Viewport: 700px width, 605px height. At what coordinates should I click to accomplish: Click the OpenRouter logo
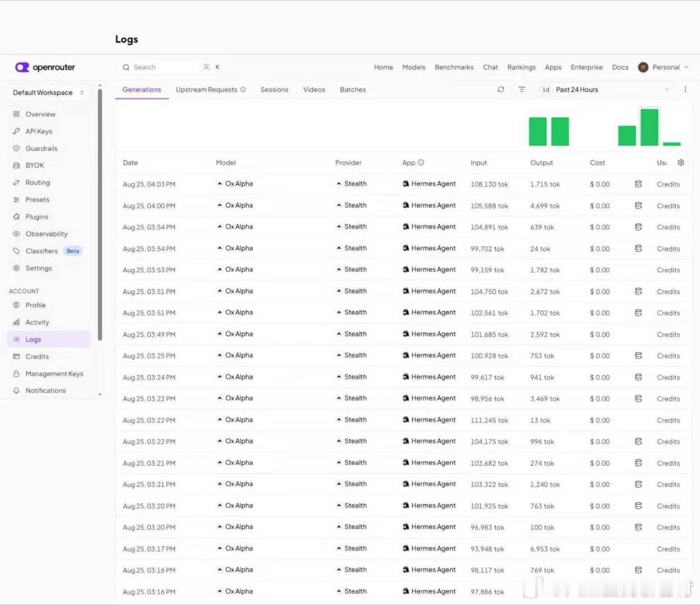45,67
